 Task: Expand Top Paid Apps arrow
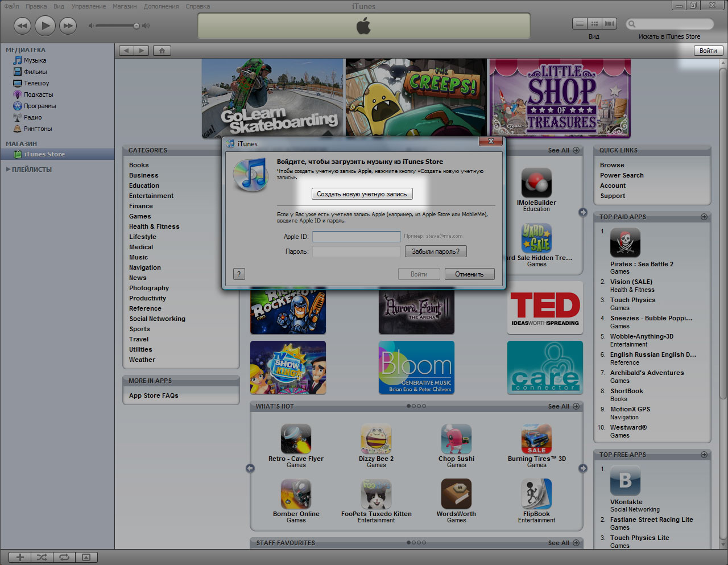[704, 217]
